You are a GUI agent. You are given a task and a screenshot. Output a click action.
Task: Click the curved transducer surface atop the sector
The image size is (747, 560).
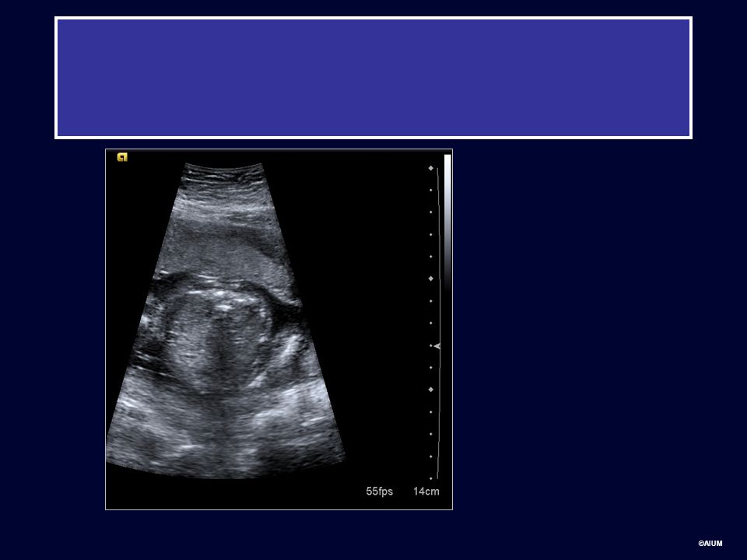click(x=223, y=166)
